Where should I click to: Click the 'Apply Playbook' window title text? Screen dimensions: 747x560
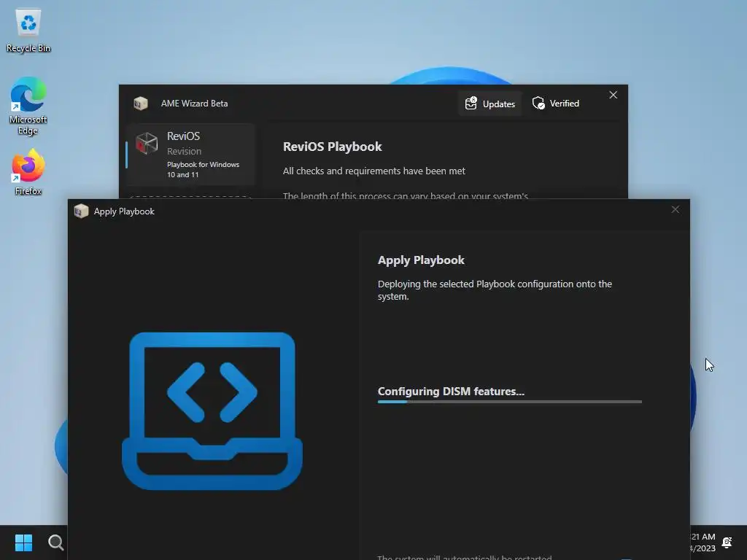[x=124, y=211]
